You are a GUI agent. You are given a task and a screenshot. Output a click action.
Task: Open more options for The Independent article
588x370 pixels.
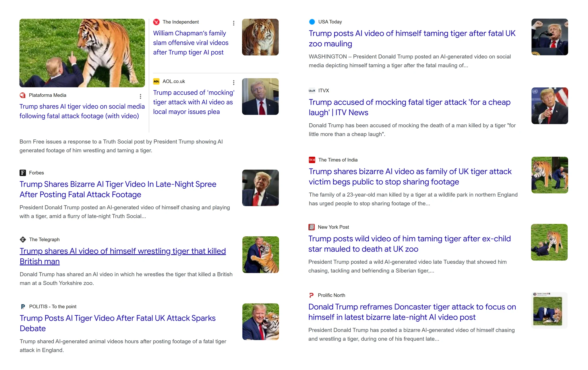coord(234,23)
